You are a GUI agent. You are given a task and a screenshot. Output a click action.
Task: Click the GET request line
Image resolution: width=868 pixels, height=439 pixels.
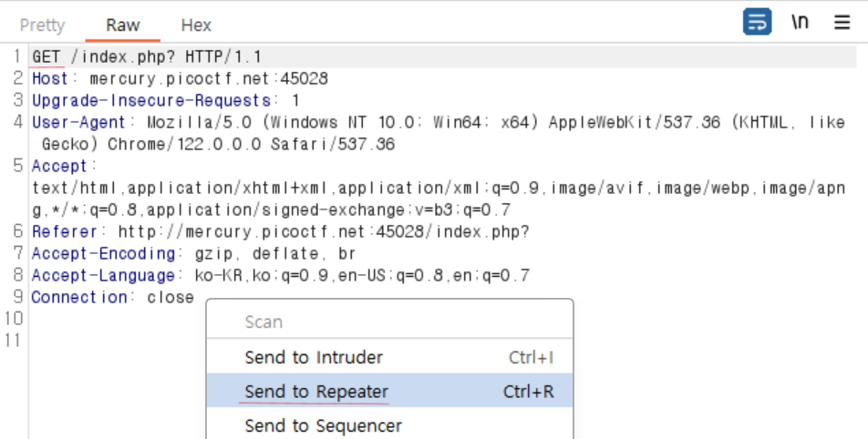click(147, 56)
